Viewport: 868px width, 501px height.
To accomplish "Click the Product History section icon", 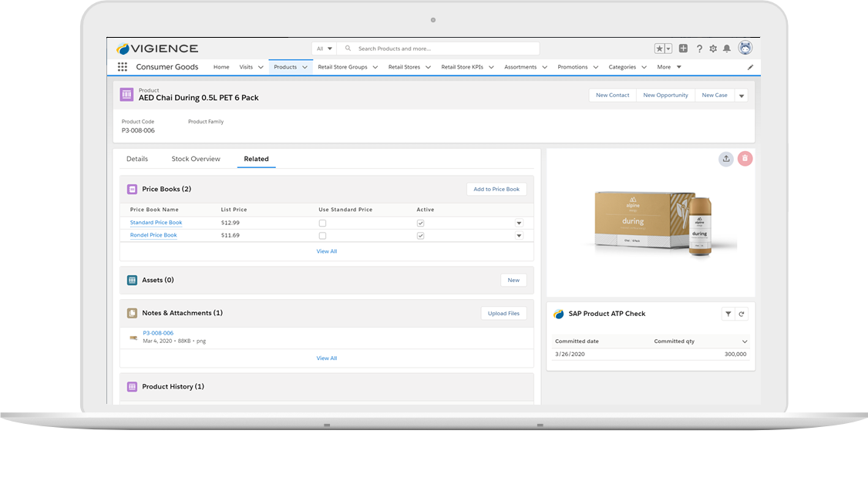I will tap(133, 387).
